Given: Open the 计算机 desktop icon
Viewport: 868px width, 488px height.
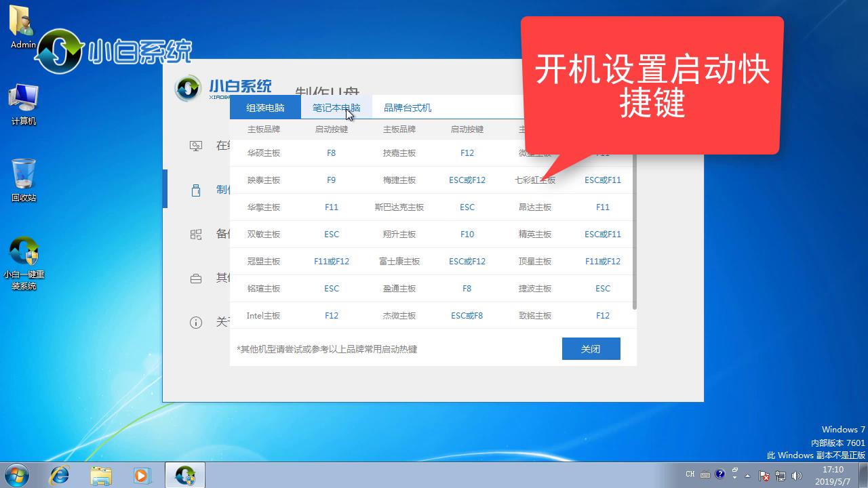Looking at the screenshot, I should pos(23,104).
